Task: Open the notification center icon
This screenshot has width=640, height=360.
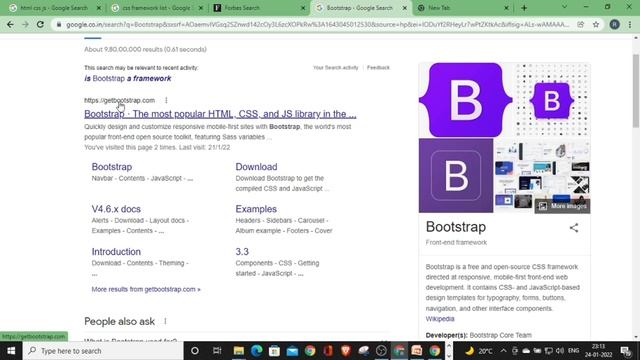Action: (x=625, y=351)
